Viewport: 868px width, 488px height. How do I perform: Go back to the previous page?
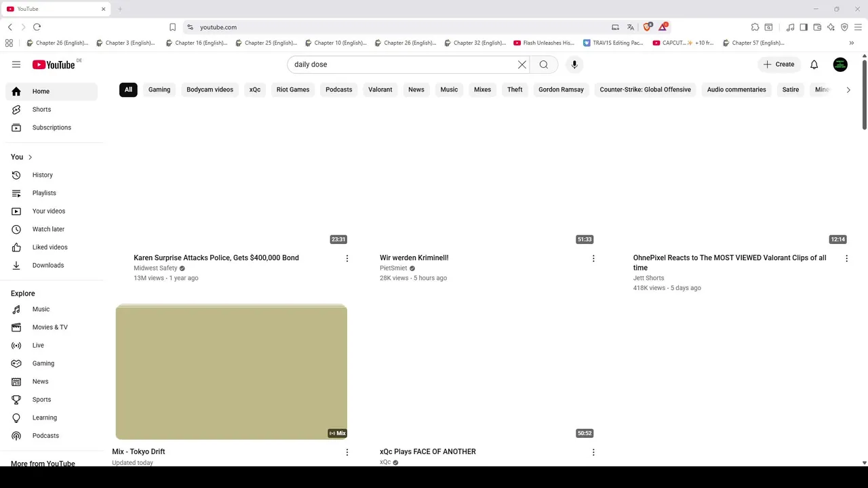coord(9,27)
